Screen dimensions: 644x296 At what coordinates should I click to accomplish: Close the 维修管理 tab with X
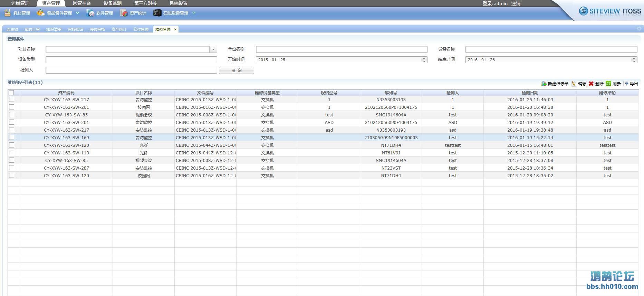pyautogui.click(x=175, y=29)
